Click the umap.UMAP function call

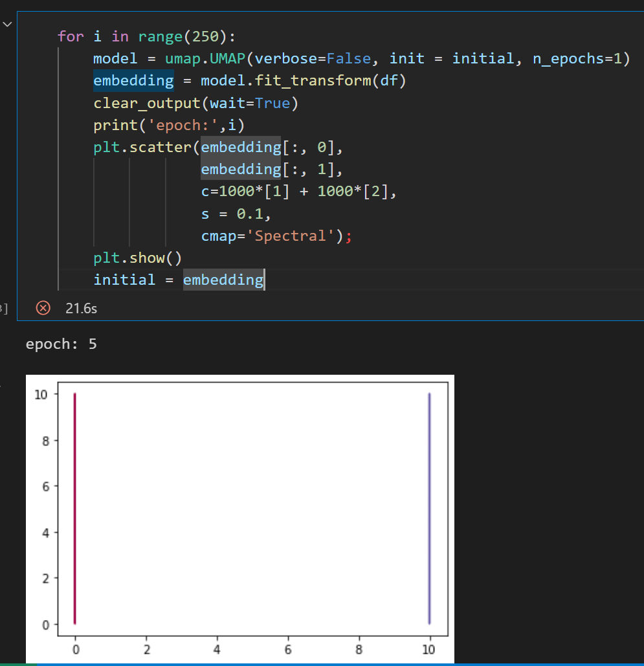(x=207, y=58)
